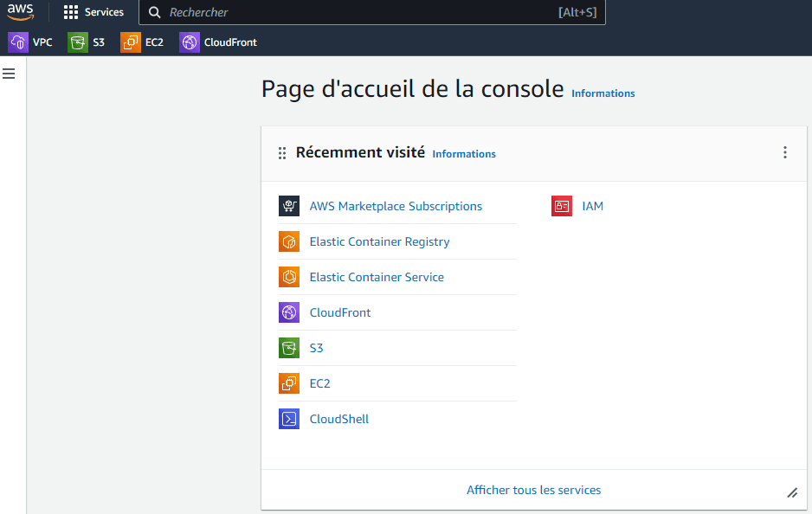Click the Page d'accueil de la console title
Viewport: 812px width, 514px height.
[x=412, y=88]
